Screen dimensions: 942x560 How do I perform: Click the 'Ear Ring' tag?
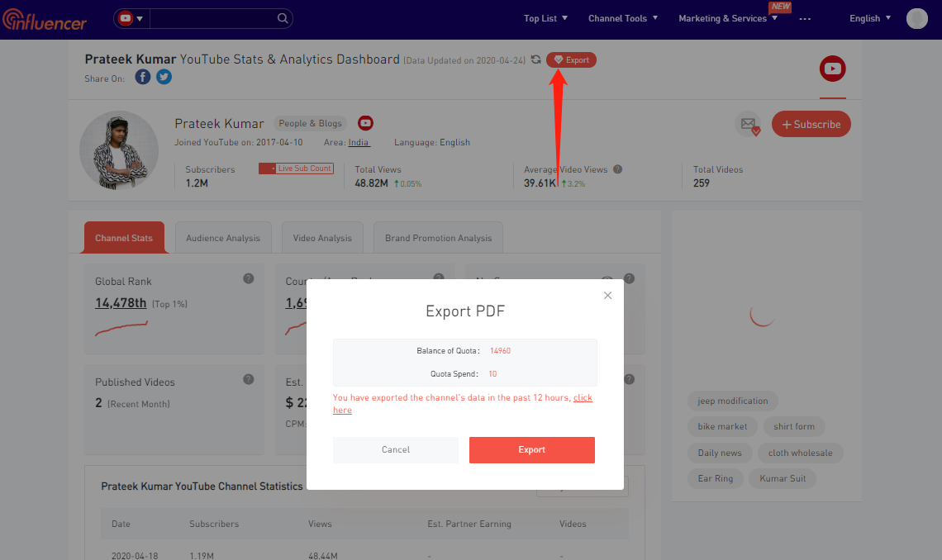click(715, 478)
